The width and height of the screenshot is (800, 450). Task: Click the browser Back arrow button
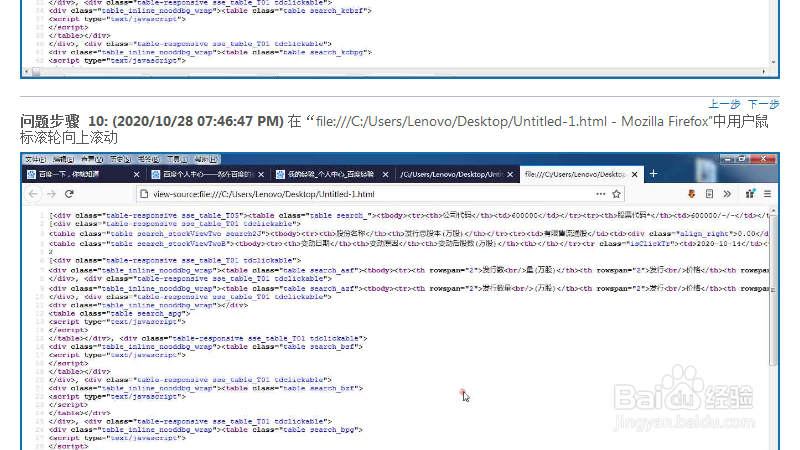[x=33, y=194]
